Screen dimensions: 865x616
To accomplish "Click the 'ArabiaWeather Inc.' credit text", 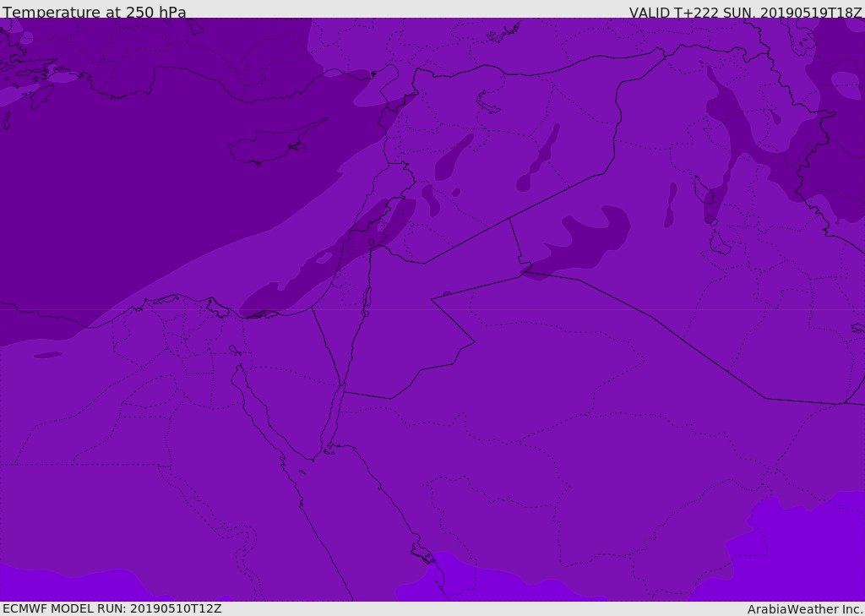I will point(804,609).
